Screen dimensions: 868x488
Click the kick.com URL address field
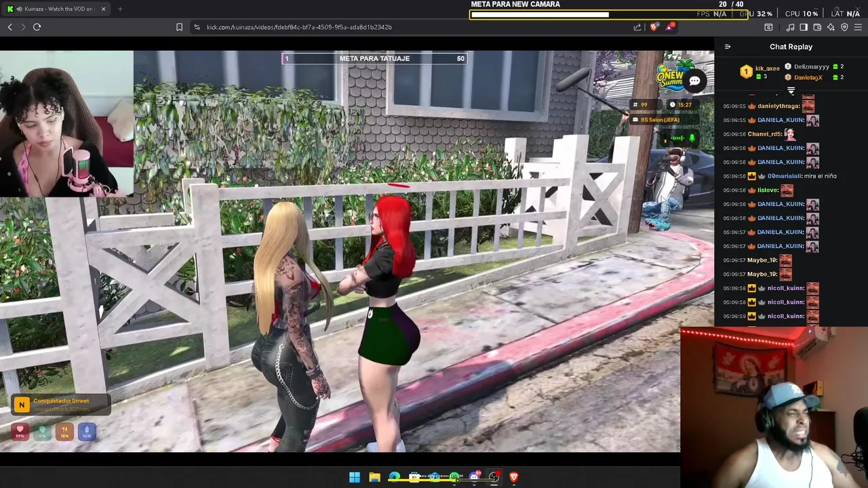click(299, 27)
